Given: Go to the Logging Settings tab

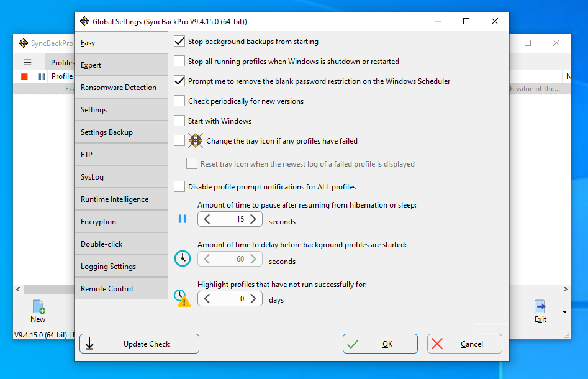Looking at the screenshot, I should click(121, 267).
